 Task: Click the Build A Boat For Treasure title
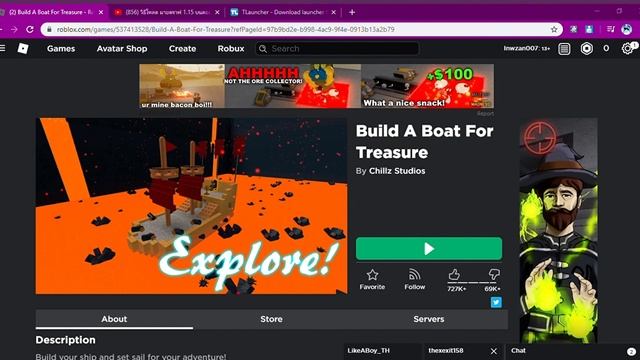pos(424,142)
